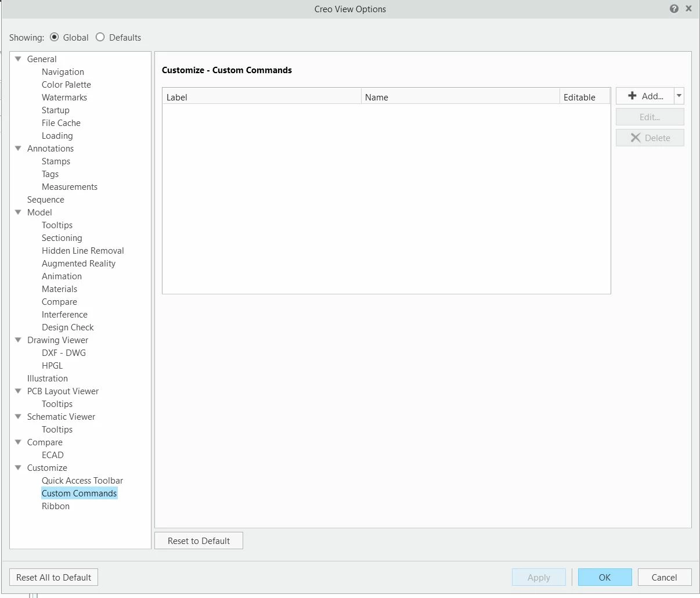This screenshot has width=700, height=598.
Task: Click Reset All to Default
Action: [53, 577]
